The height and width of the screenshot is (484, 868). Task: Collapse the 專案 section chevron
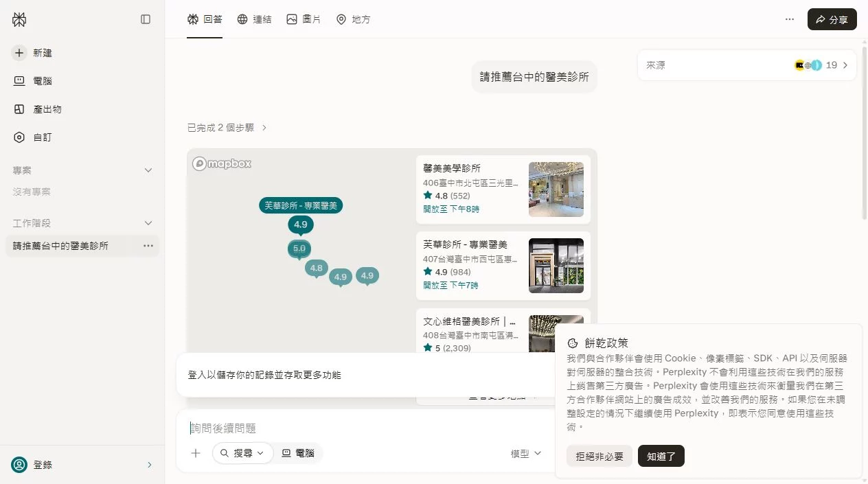pos(148,170)
